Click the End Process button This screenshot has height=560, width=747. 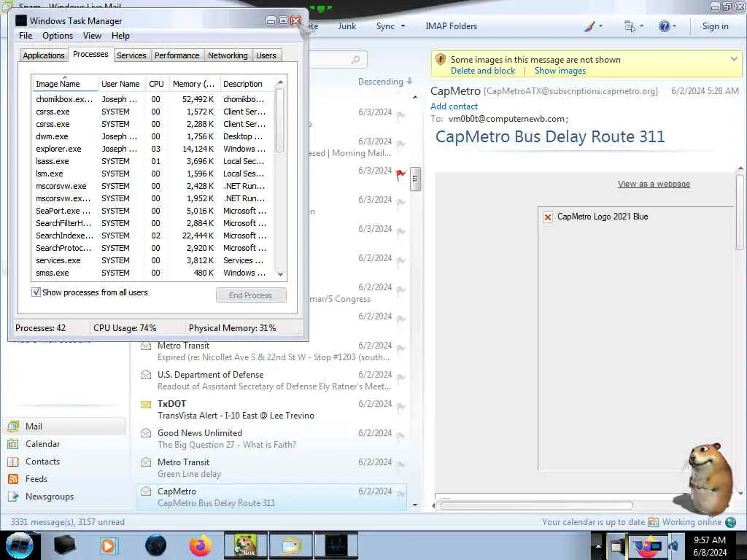(x=251, y=295)
